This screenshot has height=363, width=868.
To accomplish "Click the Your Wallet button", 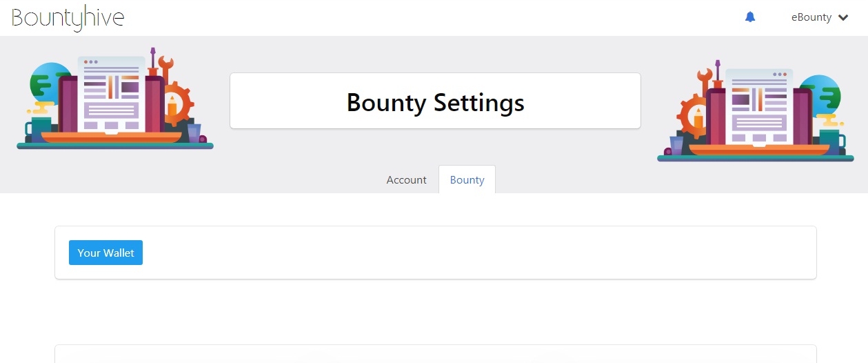I will click(x=105, y=253).
